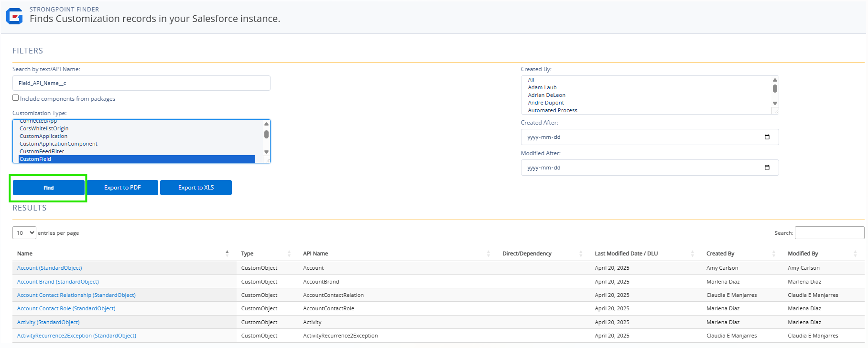Select CustomField in Customization Type list
The width and height of the screenshot is (868, 348).
point(35,159)
